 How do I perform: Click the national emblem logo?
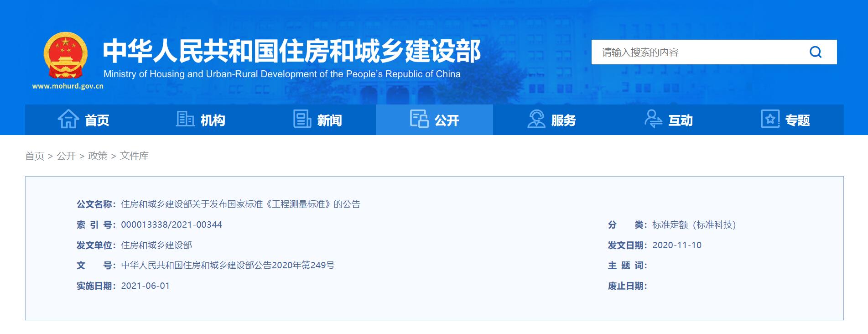point(66,55)
